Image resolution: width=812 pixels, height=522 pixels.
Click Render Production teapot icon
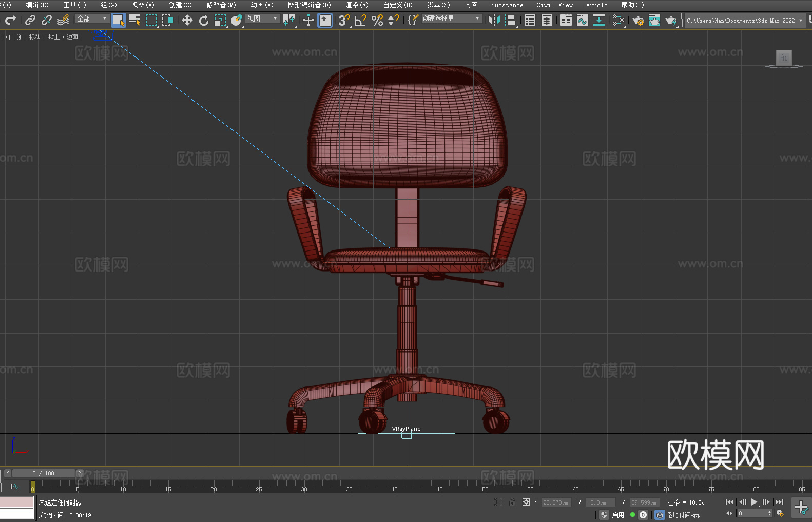(x=671, y=20)
